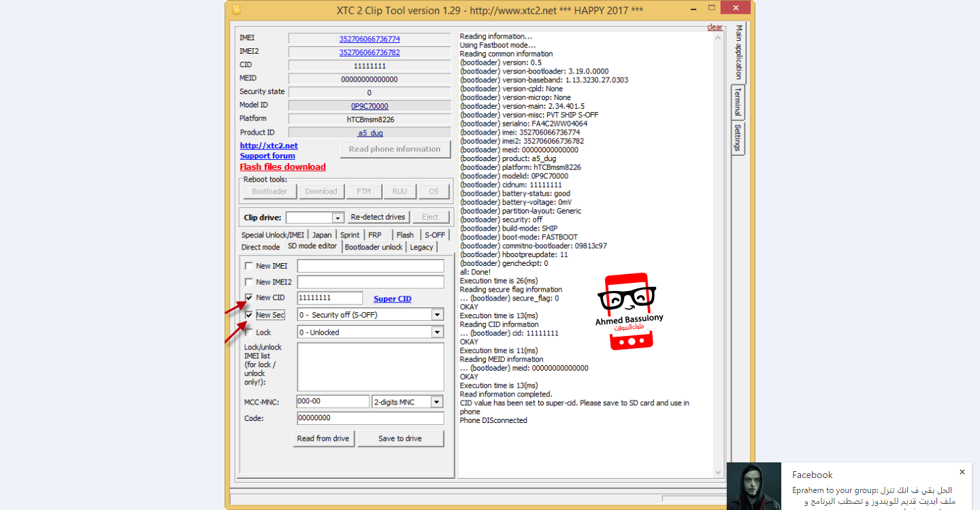
Task: Focus the New IMEI input field
Action: [x=370, y=266]
